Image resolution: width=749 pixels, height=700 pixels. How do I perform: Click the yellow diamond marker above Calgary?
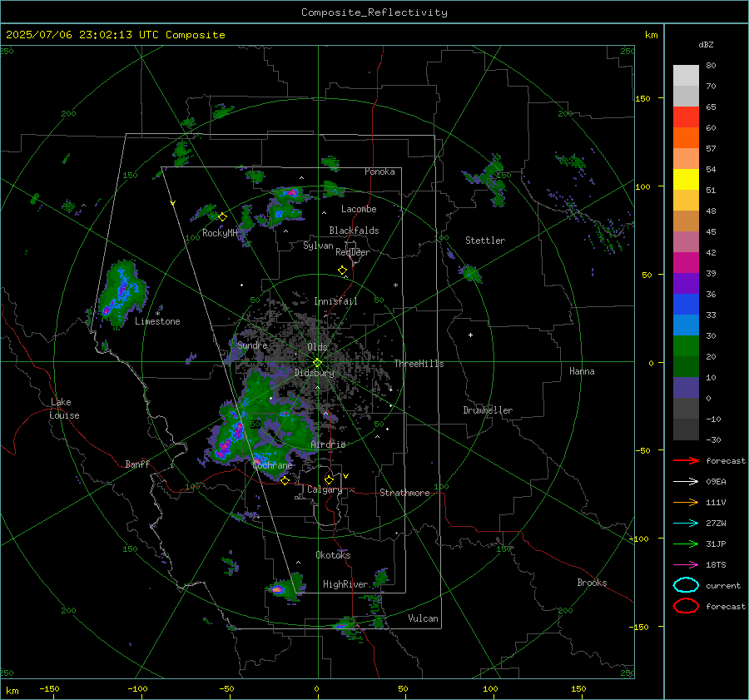(329, 479)
